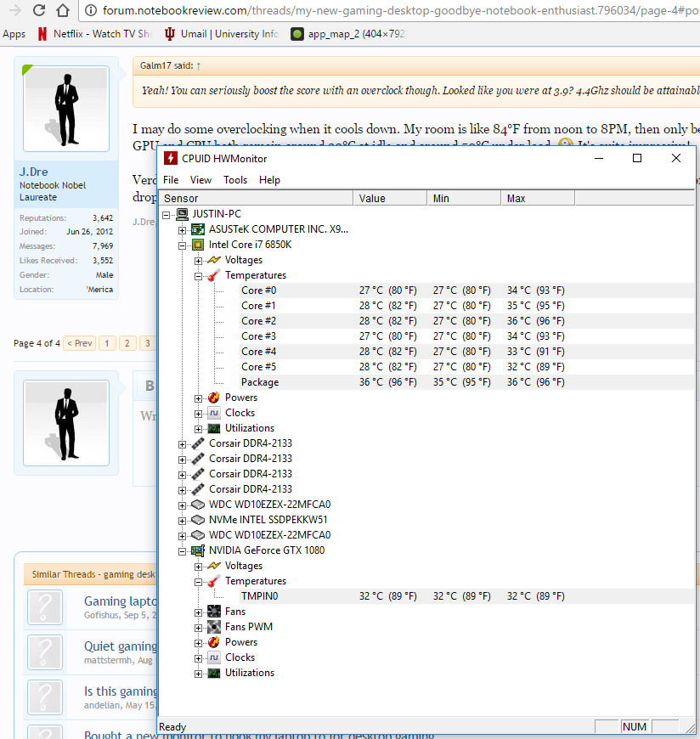The image size is (700, 739).
Task: Expand the CPU Powers node
Action: point(199,398)
